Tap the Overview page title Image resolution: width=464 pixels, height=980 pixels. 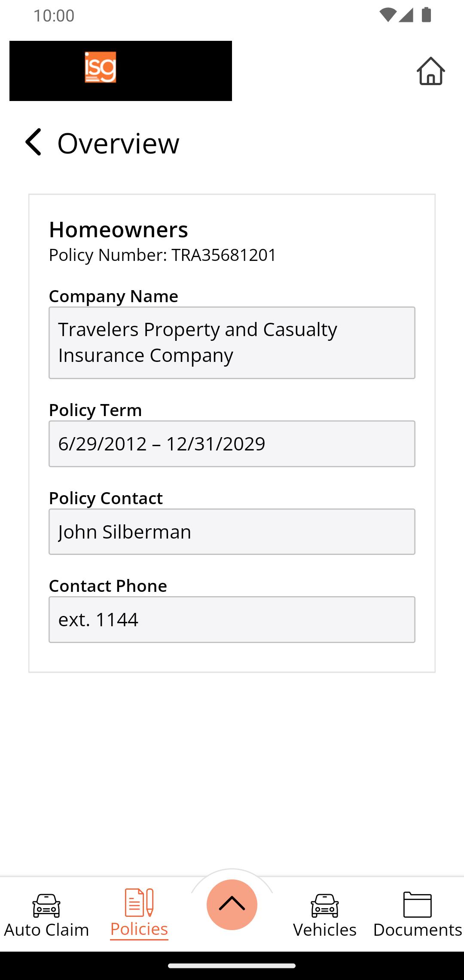coord(118,143)
